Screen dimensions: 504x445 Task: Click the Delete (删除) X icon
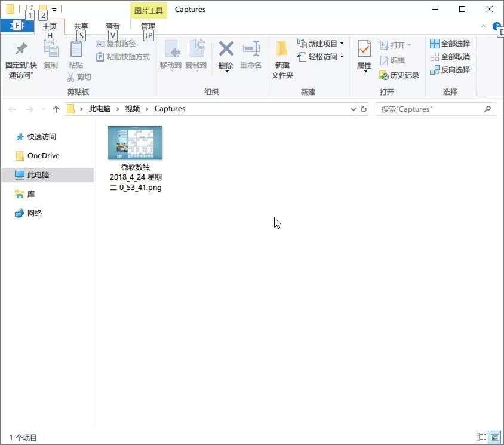(226, 48)
